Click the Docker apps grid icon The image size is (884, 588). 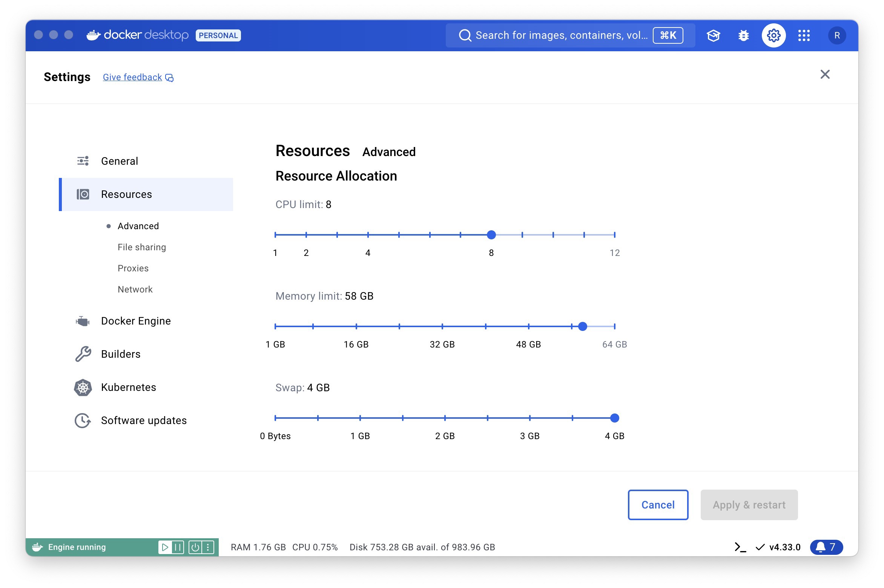(x=803, y=35)
